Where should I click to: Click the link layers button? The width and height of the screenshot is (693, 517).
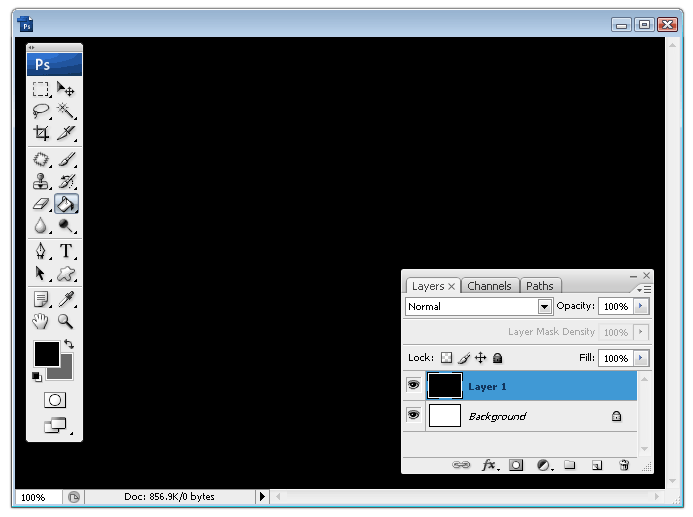point(461,464)
